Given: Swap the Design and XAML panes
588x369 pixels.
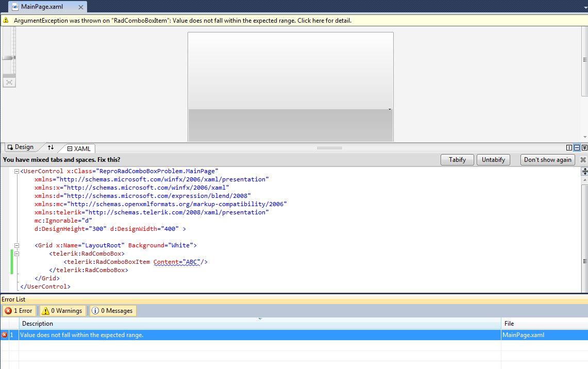Looking at the screenshot, I should pyautogui.click(x=51, y=147).
